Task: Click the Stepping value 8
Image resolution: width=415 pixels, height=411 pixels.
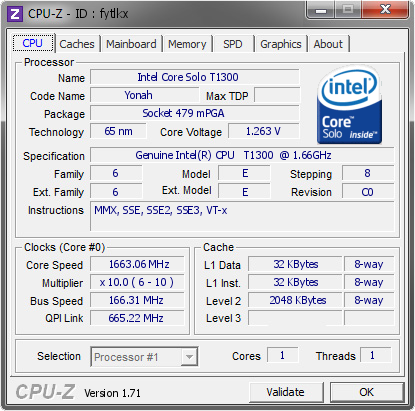Action: point(368,173)
